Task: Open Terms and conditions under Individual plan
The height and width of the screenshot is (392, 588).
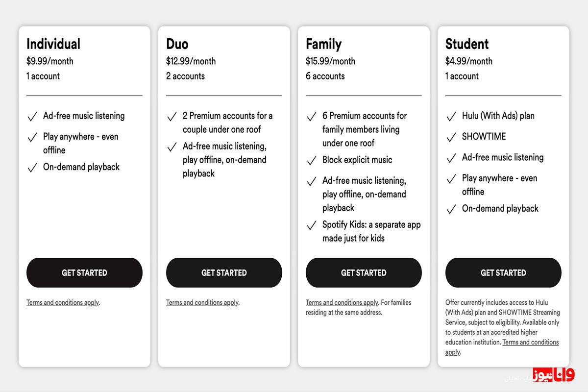Action: pos(63,302)
